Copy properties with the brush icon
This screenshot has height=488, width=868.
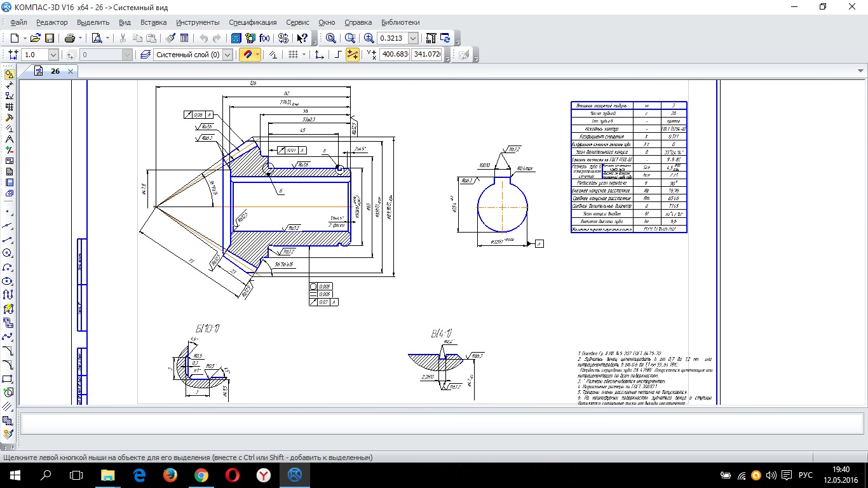pos(170,38)
